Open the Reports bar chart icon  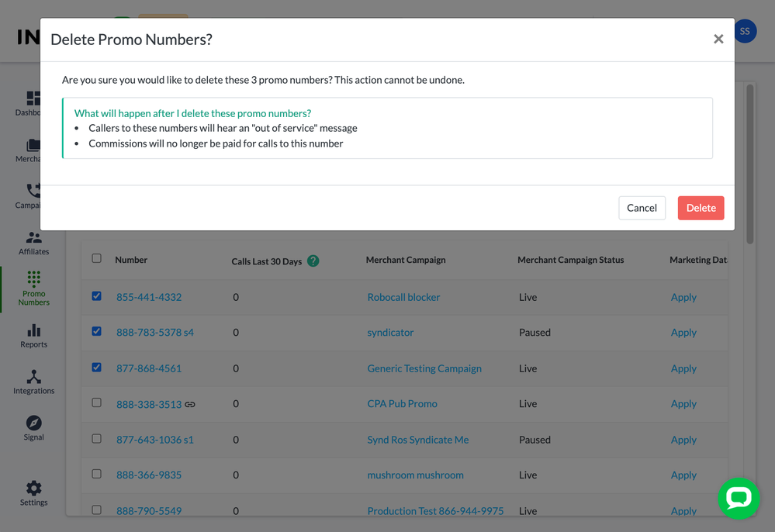click(x=33, y=331)
